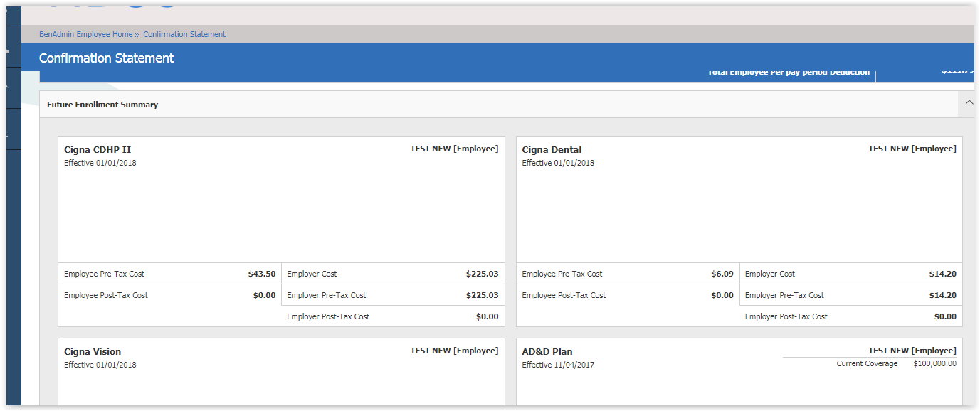This screenshot has height=411, width=980.
Task: Select the Cigna Vision plan title
Action: (93, 352)
